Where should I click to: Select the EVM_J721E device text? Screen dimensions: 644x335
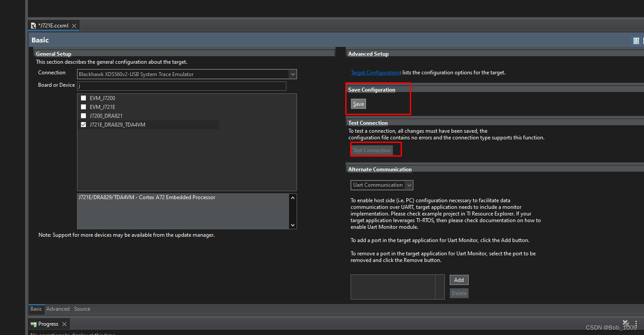pyautogui.click(x=102, y=107)
